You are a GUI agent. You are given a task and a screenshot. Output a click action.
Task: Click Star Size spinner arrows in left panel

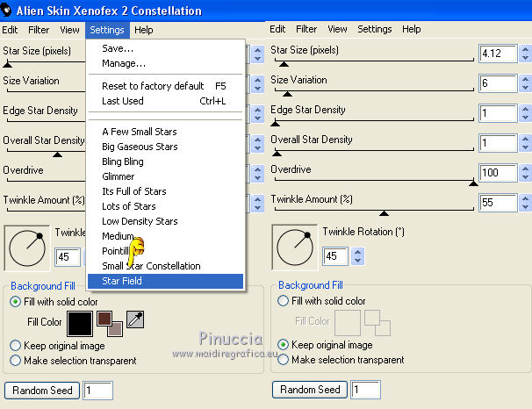coord(257,54)
